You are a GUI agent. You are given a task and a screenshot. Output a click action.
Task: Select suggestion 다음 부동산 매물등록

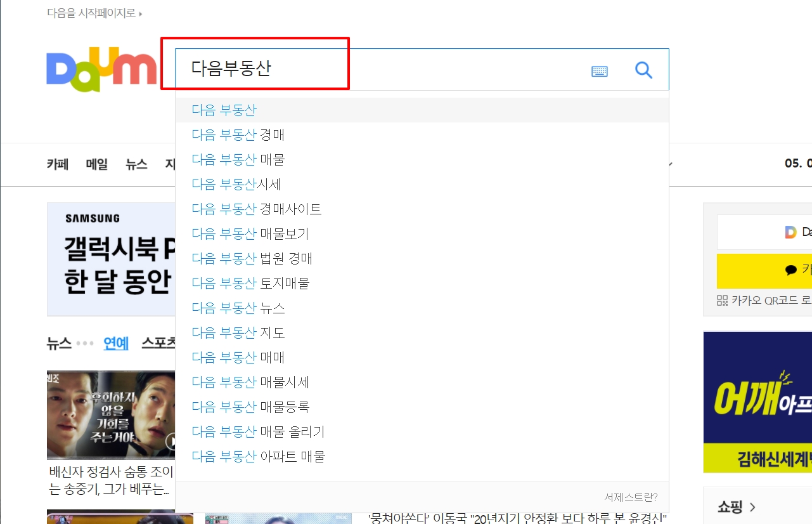click(422, 407)
